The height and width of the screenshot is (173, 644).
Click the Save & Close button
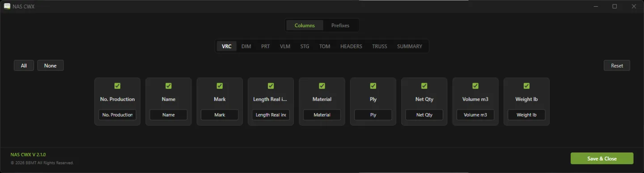(602, 159)
